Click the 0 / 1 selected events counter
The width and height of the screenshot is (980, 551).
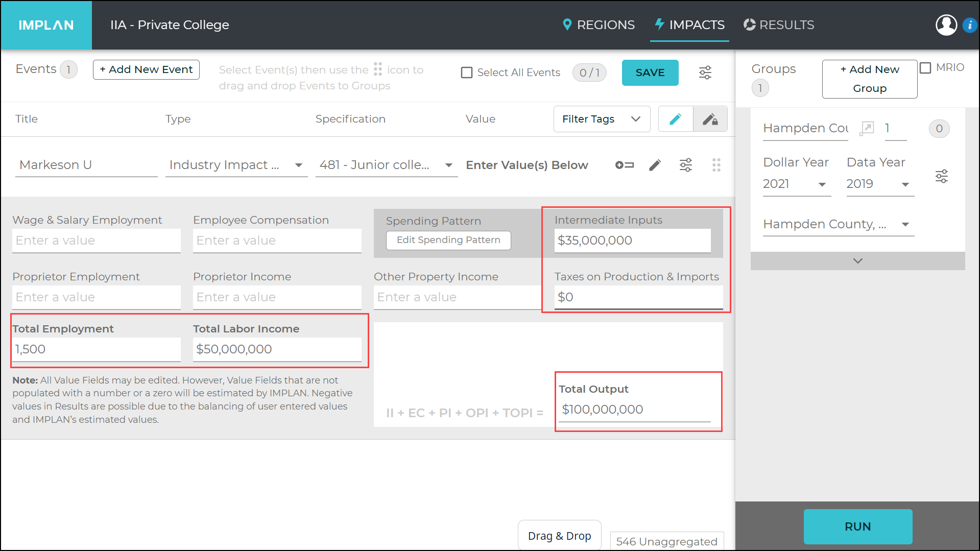pos(589,73)
